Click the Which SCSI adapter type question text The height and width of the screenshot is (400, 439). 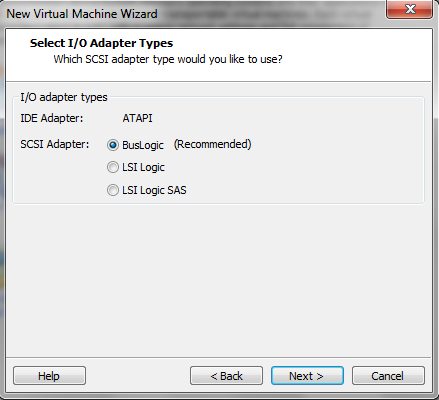[168, 59]
